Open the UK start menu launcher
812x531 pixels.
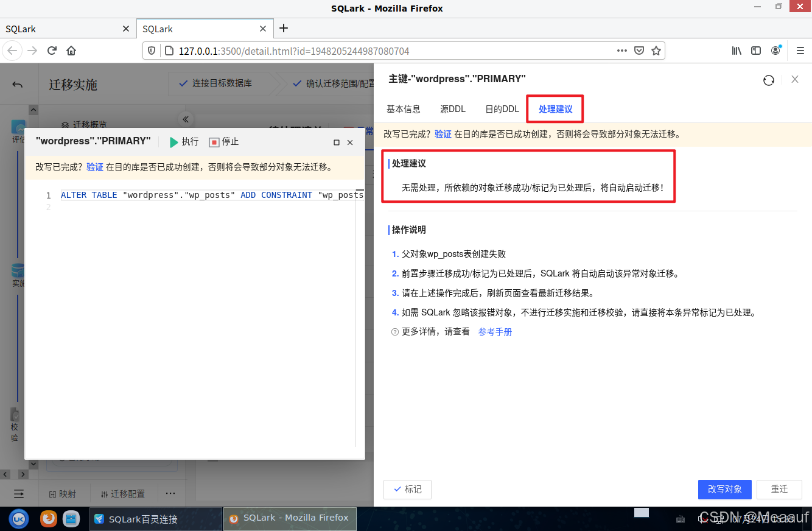(x=19, y=519)
